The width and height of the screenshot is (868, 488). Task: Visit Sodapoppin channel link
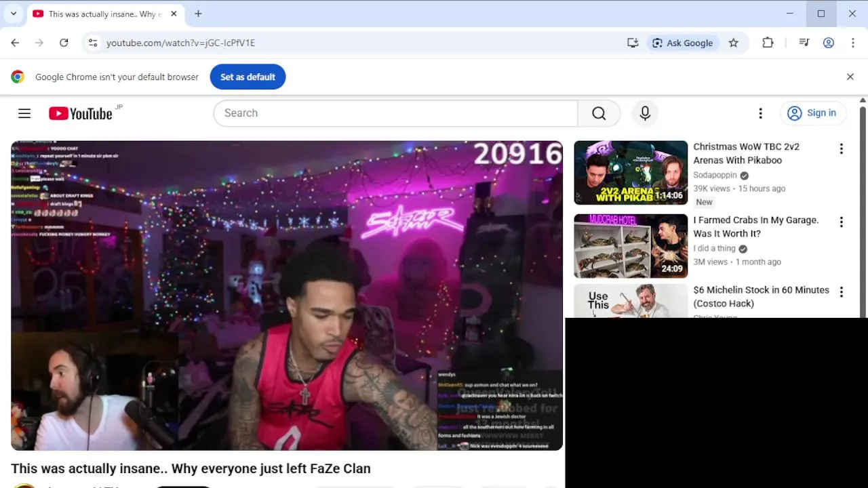(715, 175)
